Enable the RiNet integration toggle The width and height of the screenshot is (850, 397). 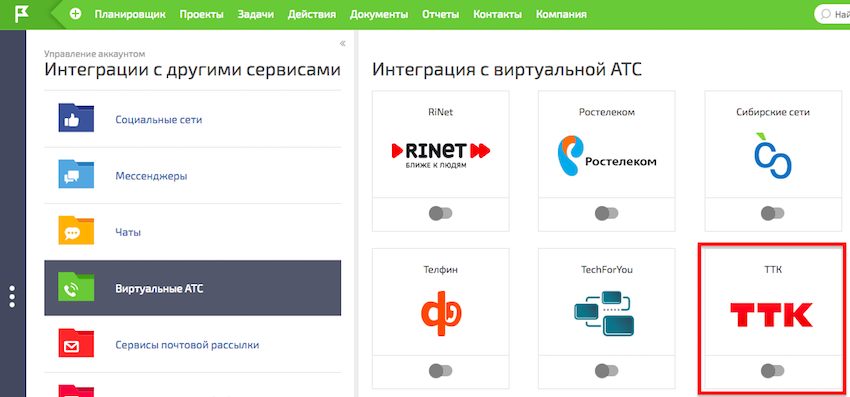point(440,213)
